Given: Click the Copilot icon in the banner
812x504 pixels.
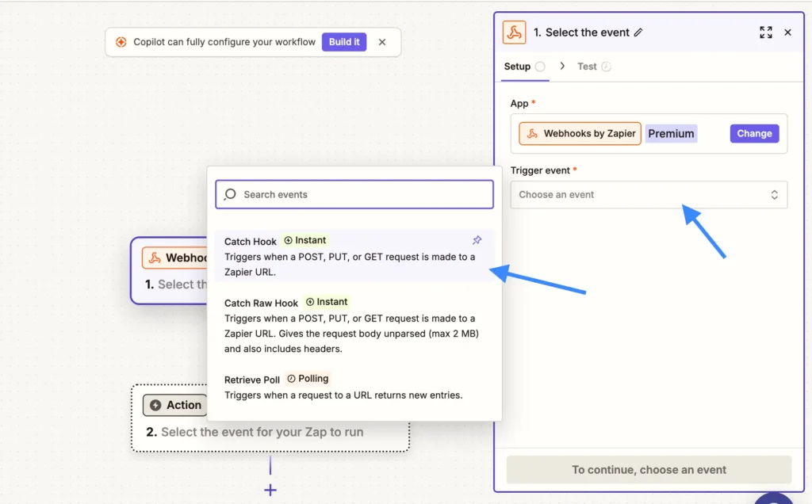Looking at the screenshot, I should click(121, 42).
